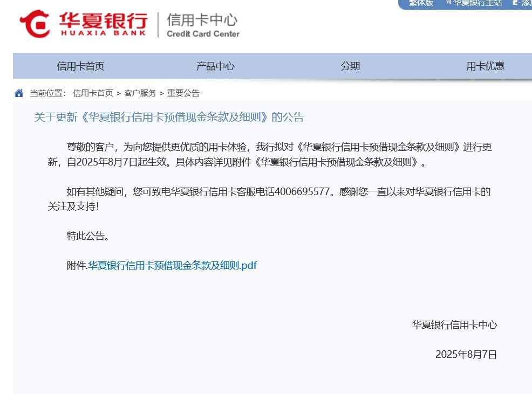This screenshot has width=532, height=394.
Task: Click the signature 华夏银行信用卡中心
Action: pyautogui.click(x=455, y=325)
